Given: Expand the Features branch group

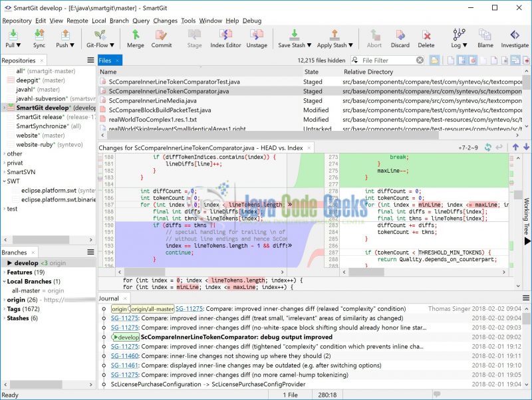Looking at the screenshot, I should pos(4,272).
